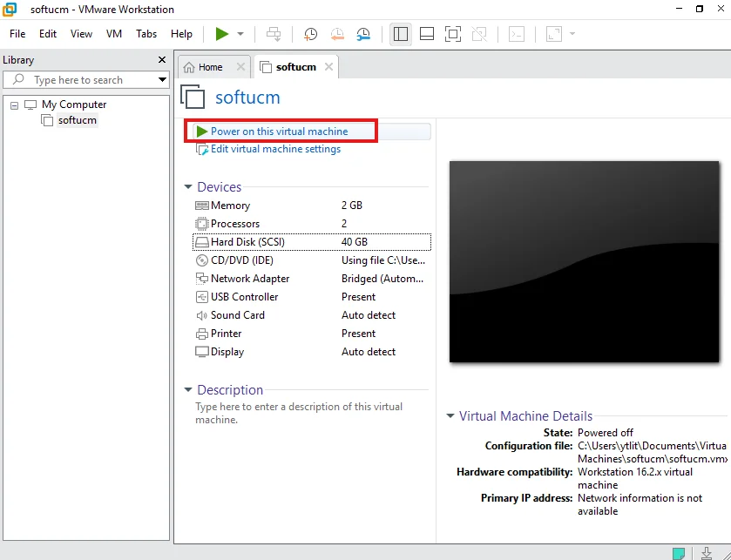Close the softucm tab
This screenshot has height=560, width=731.
tap(328, 67)
